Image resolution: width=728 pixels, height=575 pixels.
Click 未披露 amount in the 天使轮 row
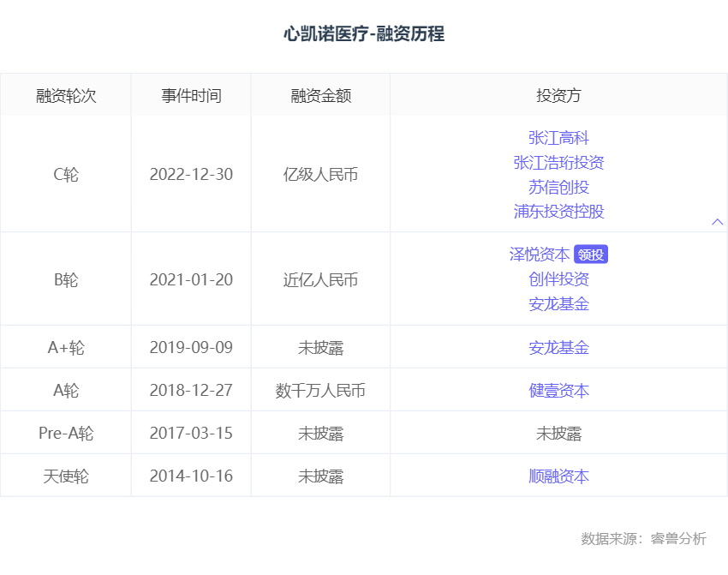point(321,476)
